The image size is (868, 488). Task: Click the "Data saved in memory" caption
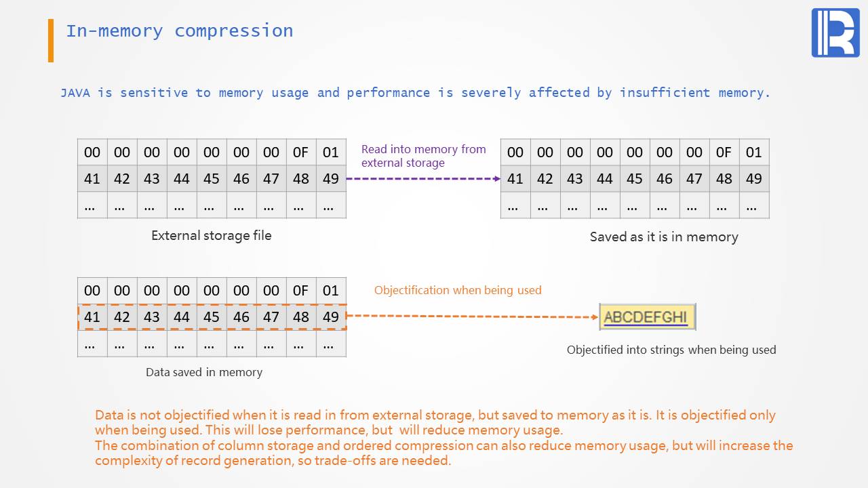(x=203, y=372)
